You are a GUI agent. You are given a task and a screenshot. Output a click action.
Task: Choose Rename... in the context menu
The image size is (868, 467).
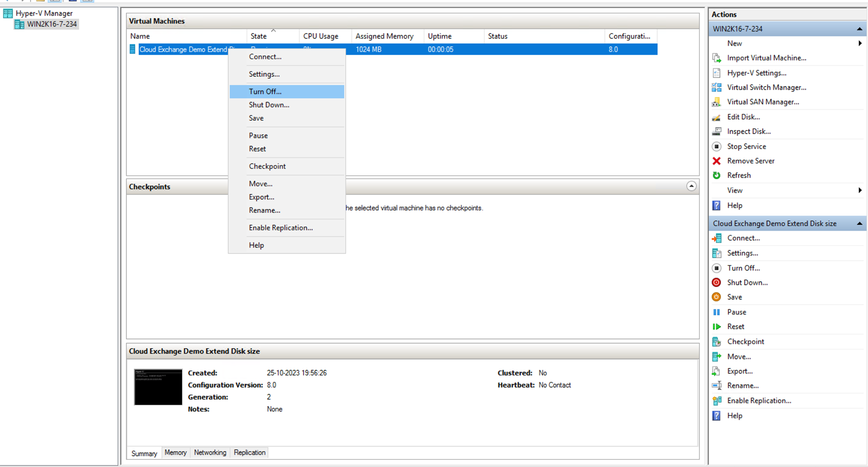click(x=287, y=210)
